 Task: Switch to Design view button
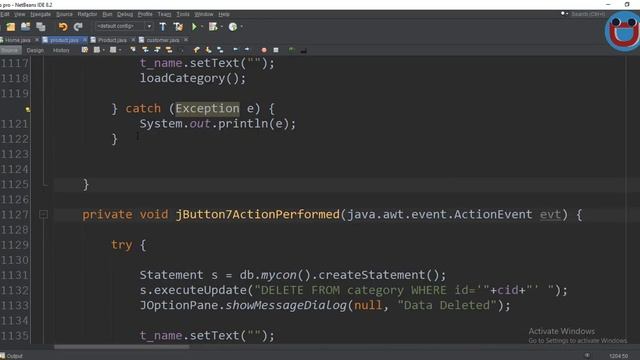pos(35,50)
